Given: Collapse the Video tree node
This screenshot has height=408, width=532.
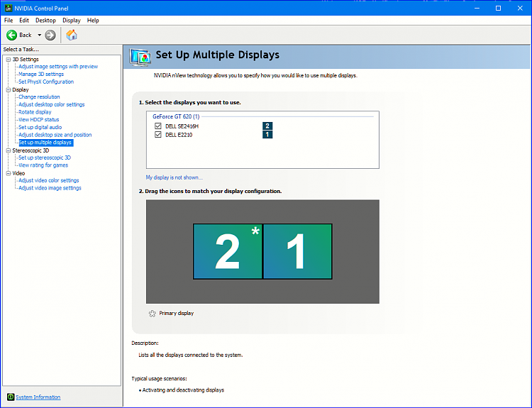Looking at the screenshot, I should tap(8, 173).
